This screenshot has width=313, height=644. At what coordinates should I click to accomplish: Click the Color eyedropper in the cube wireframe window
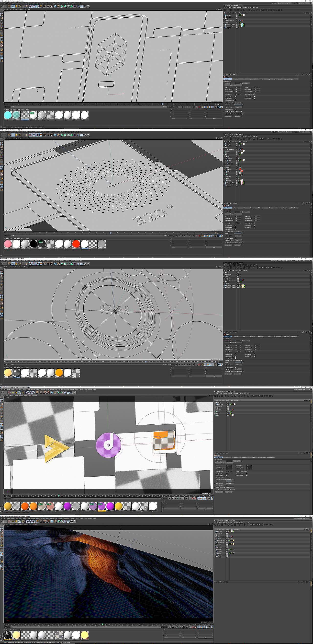[x=243, y=105]
